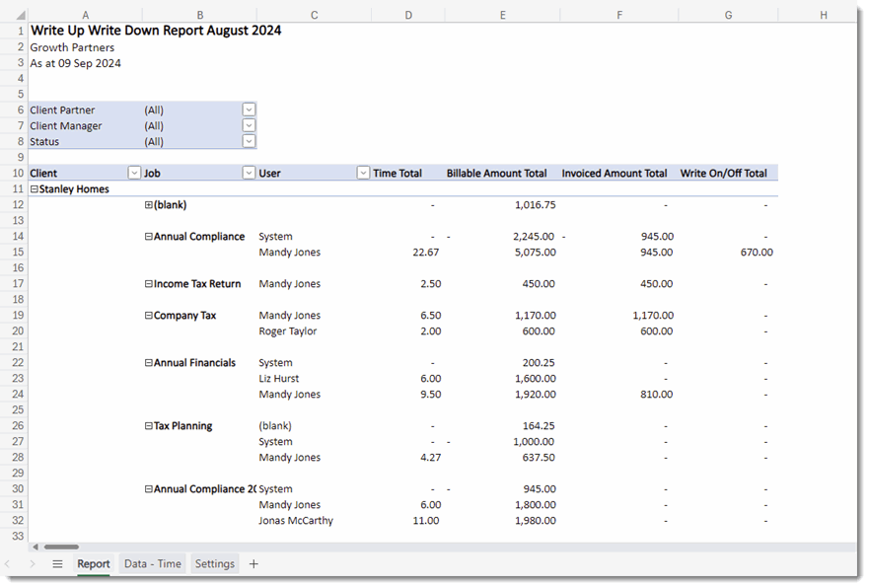Collapse the Tax Planning job group
Viewport: 869px width, 588px height.
click(x=149, y=425)
